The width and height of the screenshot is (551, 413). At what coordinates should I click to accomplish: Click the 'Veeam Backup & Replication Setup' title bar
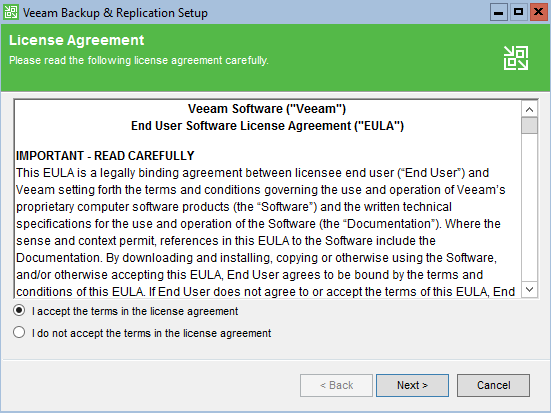tap(115, 13)
